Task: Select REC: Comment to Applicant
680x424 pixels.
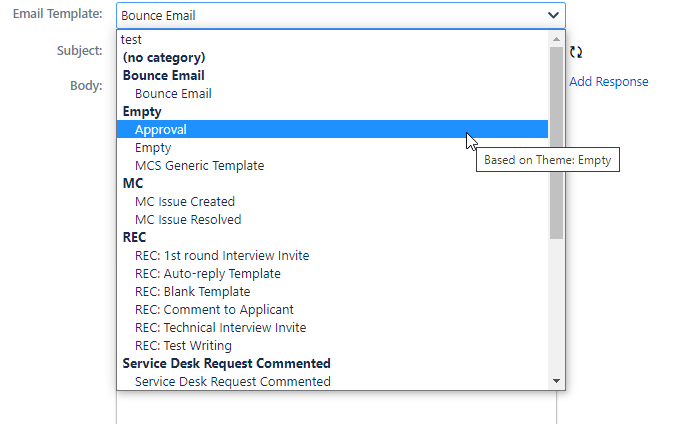Action: 332,310
